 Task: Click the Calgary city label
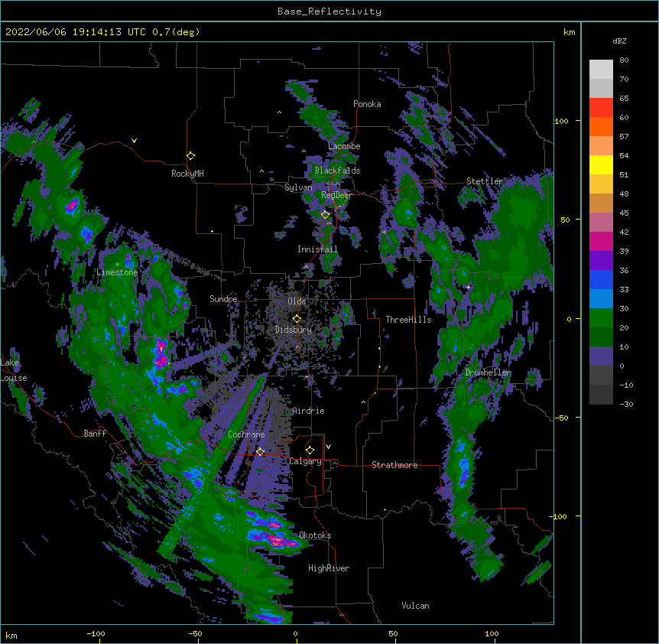(305, 461)
